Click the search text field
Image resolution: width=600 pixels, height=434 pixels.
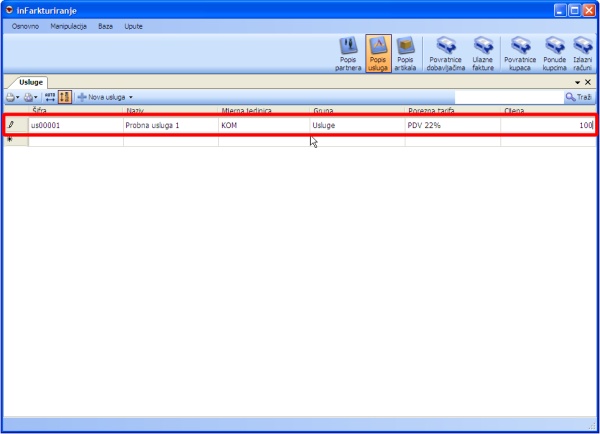point(508,97)
